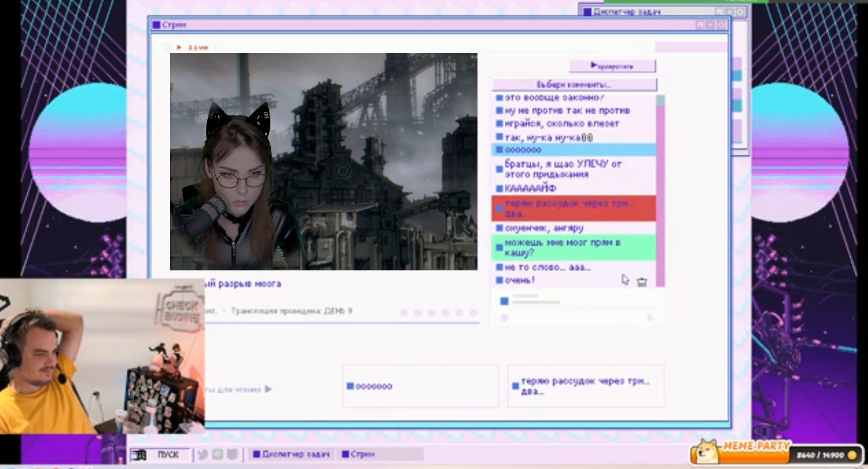The image size is (868, 469).
Task: Click the chosen 'теряю рассудок' card below stream
Action: click(x=586, y=386)
